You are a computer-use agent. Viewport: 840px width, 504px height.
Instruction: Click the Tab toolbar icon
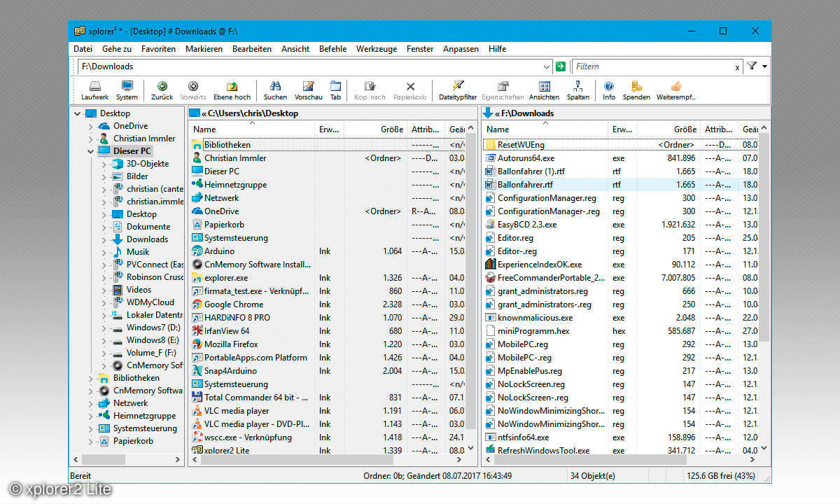point(335,90)
